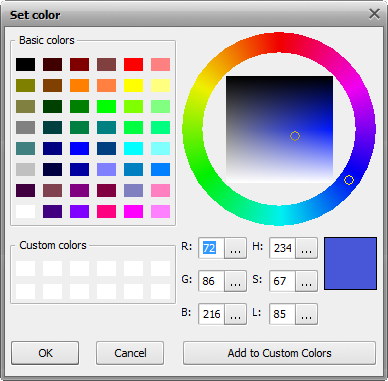Pick the orange basic color swatch
Viewport: 388px width, 381px height.
[79, 86]
